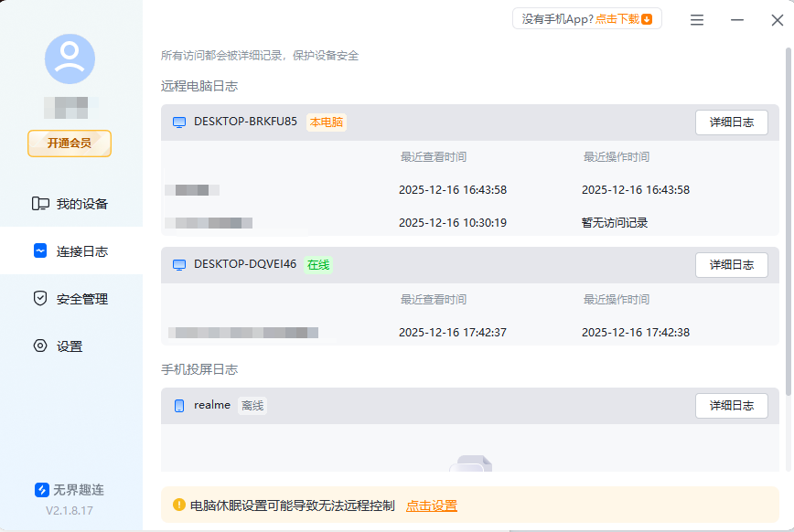
Task: Click the 安全管理 shield icon
Action: (x=38, y=298)
